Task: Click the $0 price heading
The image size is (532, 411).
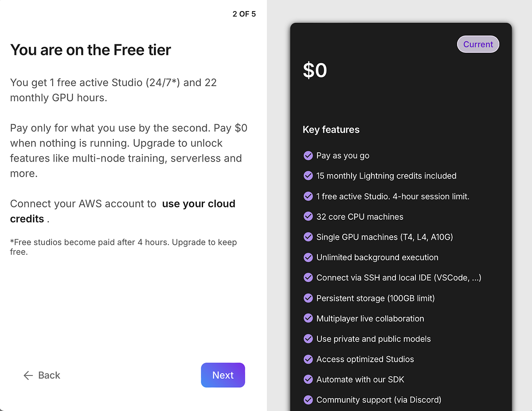Action: 315,70
